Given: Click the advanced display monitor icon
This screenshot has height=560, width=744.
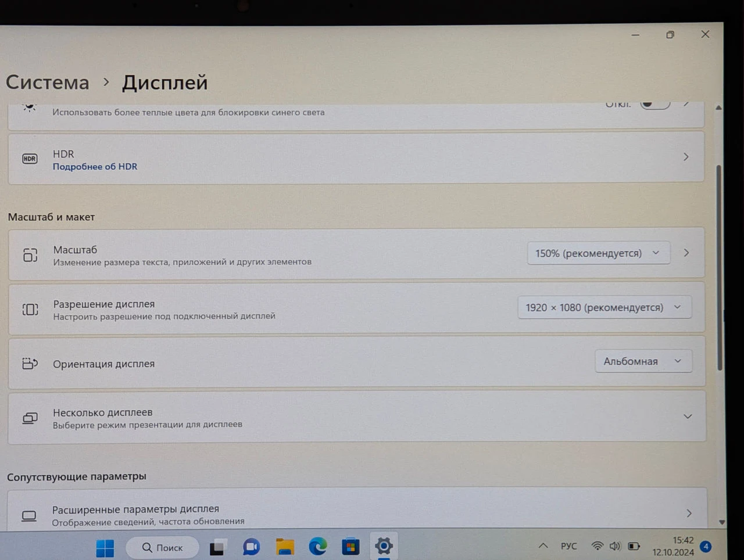Looking at the screenshot, I should [x=29, y=516].
